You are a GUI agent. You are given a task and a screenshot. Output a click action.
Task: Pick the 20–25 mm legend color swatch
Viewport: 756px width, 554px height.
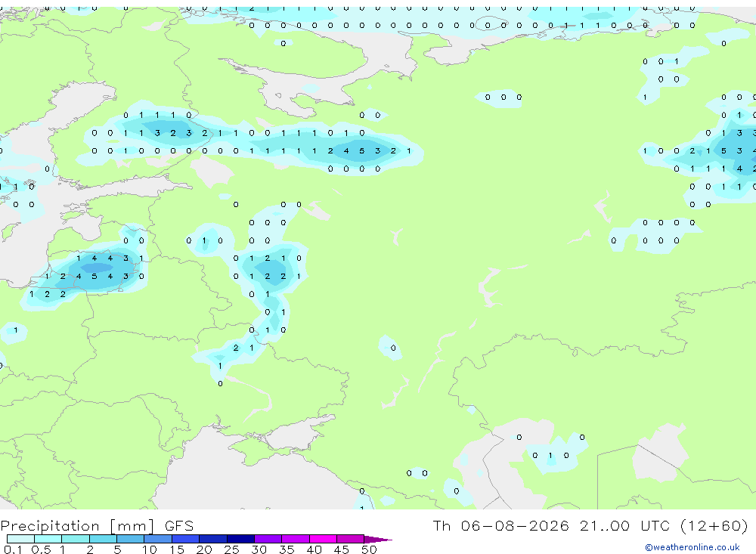tap(213, 539)
